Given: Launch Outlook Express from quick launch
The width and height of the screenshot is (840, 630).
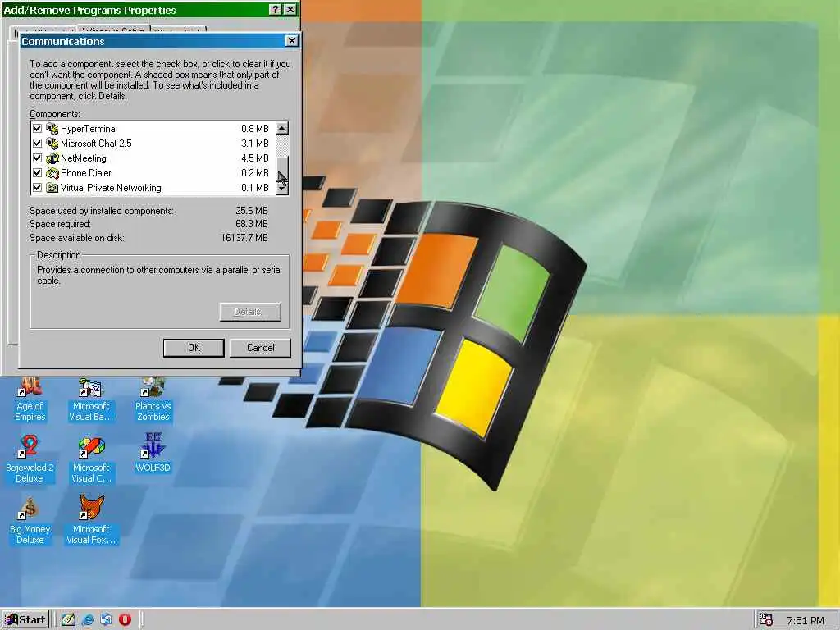Looking at the screenshot, I should [106, 620].
